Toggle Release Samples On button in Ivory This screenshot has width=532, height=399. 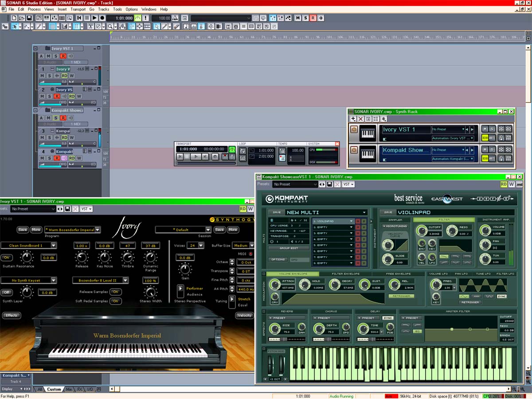(x=116, y=292)
